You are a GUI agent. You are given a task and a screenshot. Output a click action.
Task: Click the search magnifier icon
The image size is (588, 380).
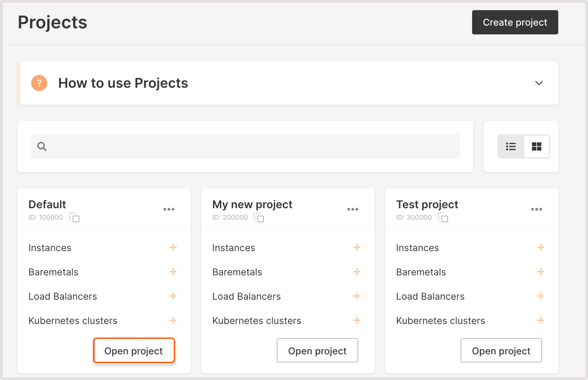pos(42,146)
